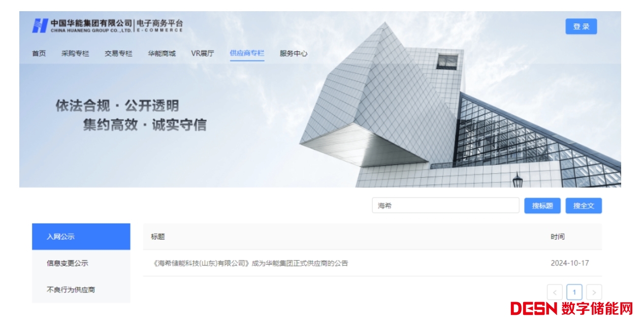Open the 不良行为供应商 sidebar tab
Image resolution: width=644 pixels, height=323 pixels.
(81, 289)
